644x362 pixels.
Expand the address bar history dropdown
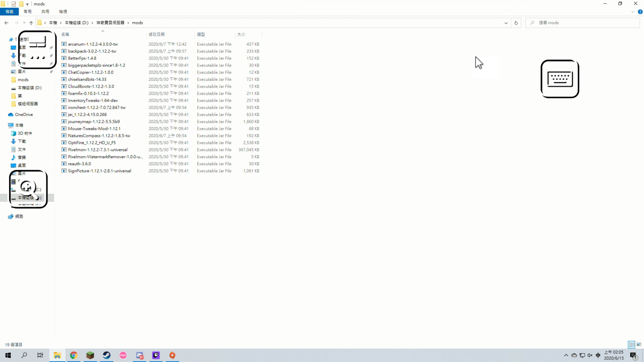point(506,23)
